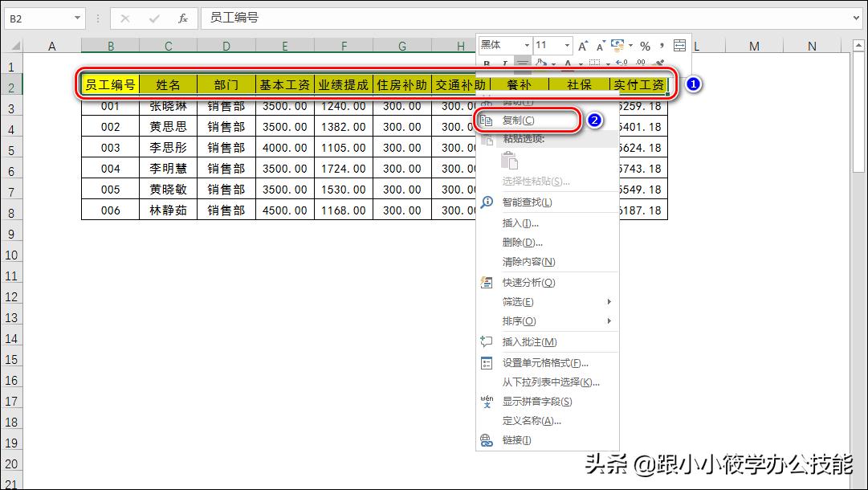Click the Comma Style icon
Image resolution: width=868 pixels, height=490 pixels.
click(662, 44)
